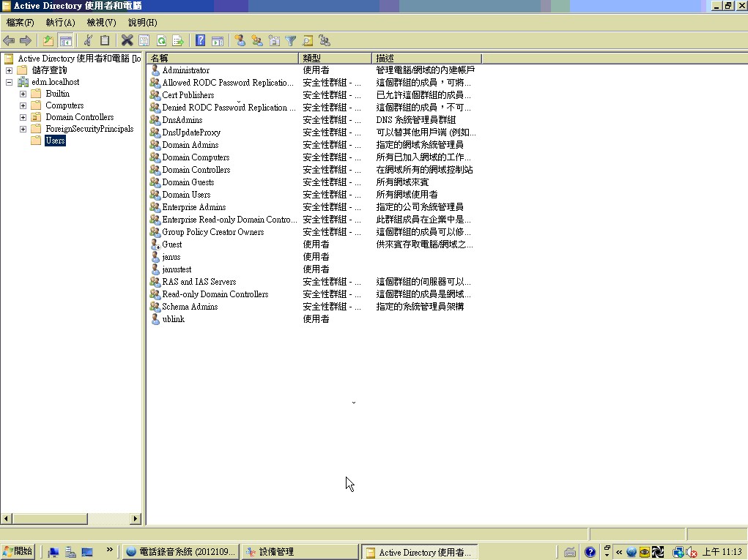This screenshot has width=748, height=560.
Task: Expand the Domain Controllers tree node
Action: 23,117
